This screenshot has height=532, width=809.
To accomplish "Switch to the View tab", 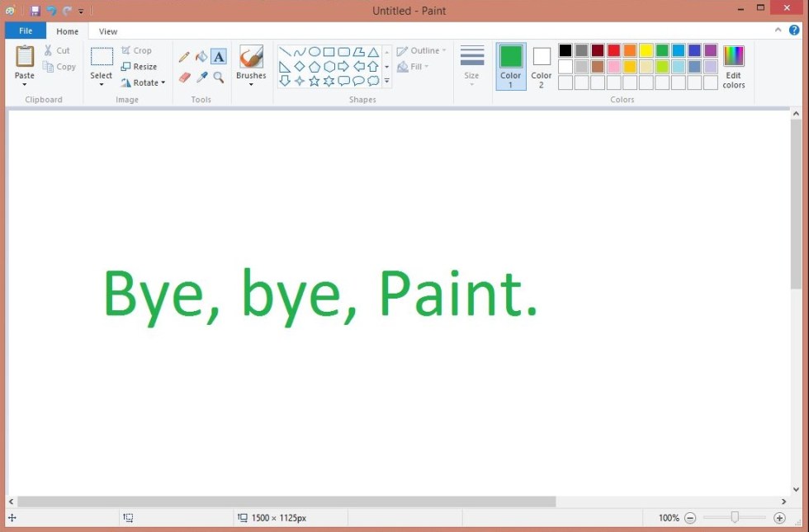I will (108, 31).
